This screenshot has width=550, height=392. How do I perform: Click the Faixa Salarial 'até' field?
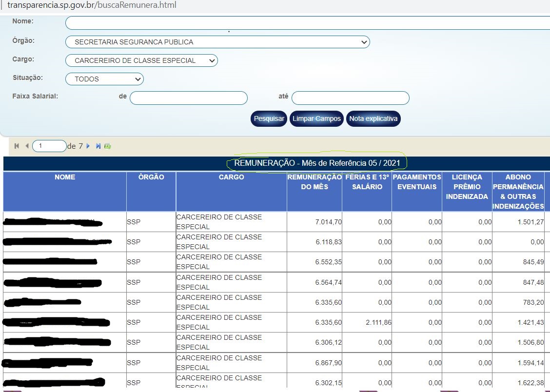click(350, 98)
